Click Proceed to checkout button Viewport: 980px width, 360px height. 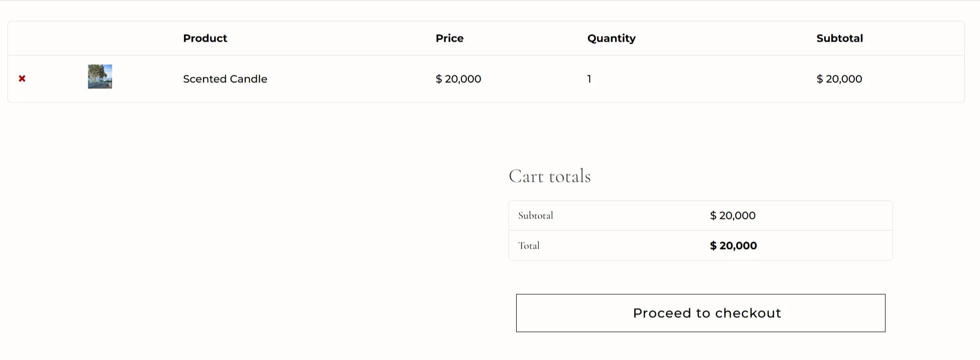click(x=701, y=313)
